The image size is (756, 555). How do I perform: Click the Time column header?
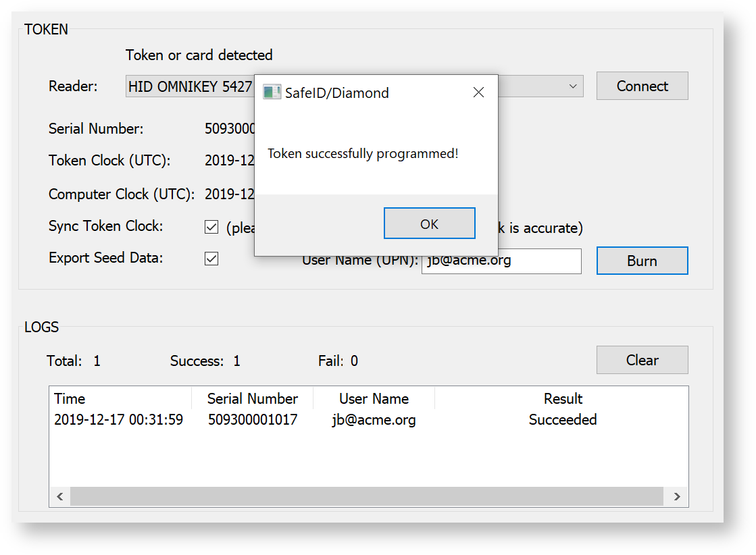[70, 398]
